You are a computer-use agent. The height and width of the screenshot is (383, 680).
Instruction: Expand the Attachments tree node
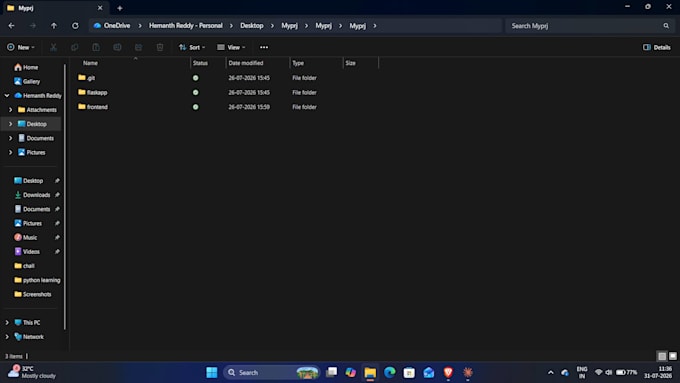click(x=10, y=110)
